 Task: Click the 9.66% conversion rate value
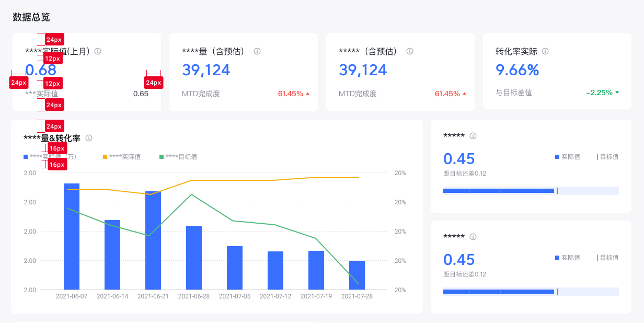(517, 70)
